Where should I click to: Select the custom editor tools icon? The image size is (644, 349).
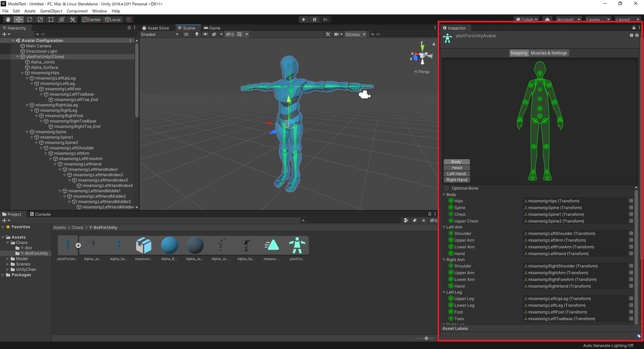tap(72, 19)
